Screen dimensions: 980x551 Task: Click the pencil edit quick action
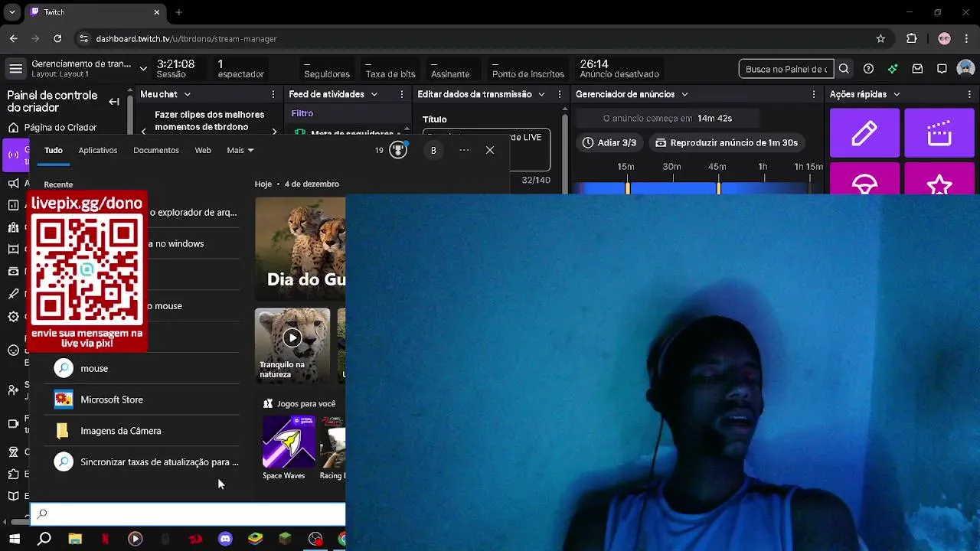click(864, 133)
